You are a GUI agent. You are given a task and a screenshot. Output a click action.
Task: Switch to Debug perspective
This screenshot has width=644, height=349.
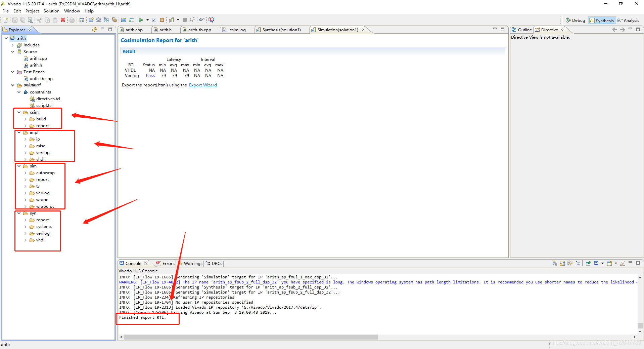coord(575,21)
